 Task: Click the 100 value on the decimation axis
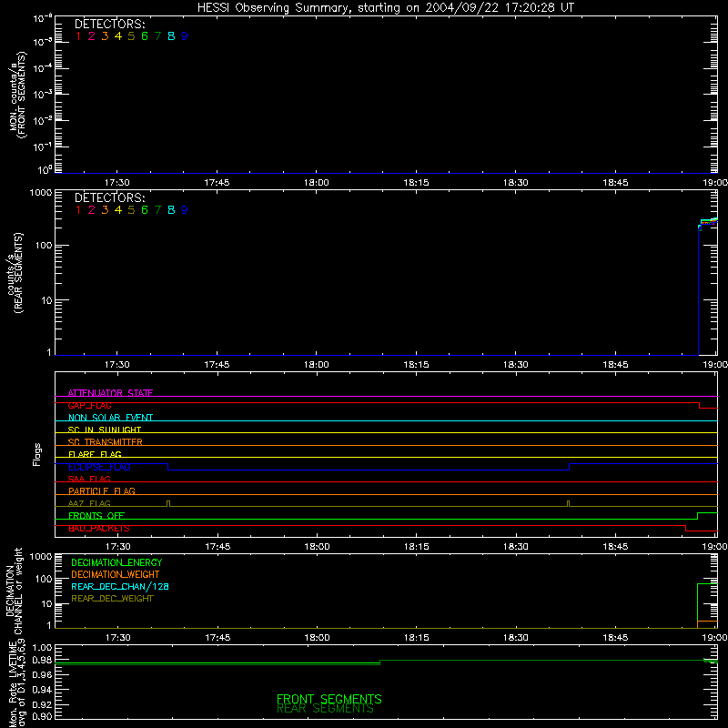(44, 579)
